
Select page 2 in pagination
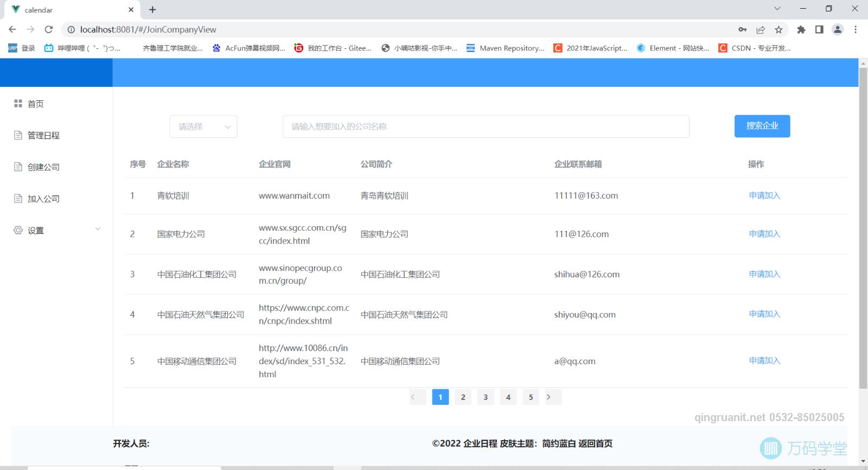(463, 397)
